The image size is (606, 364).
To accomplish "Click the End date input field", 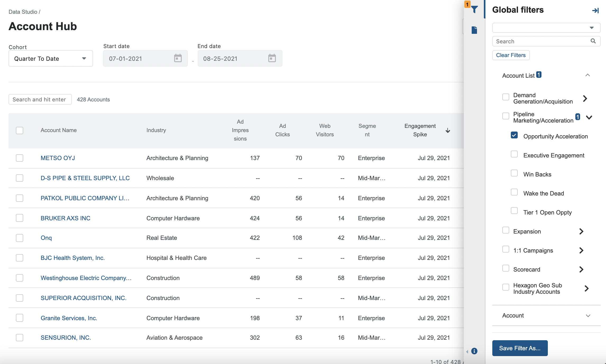I will pos(240,58).
